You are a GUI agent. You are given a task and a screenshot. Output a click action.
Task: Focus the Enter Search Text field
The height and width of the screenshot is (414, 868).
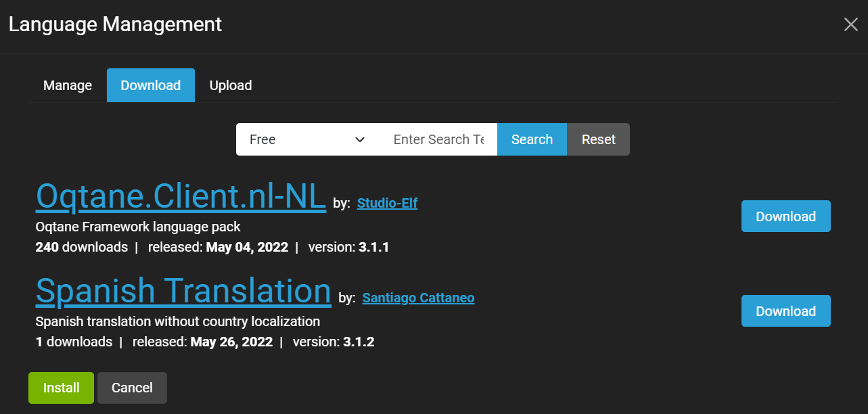click(438, 139)
